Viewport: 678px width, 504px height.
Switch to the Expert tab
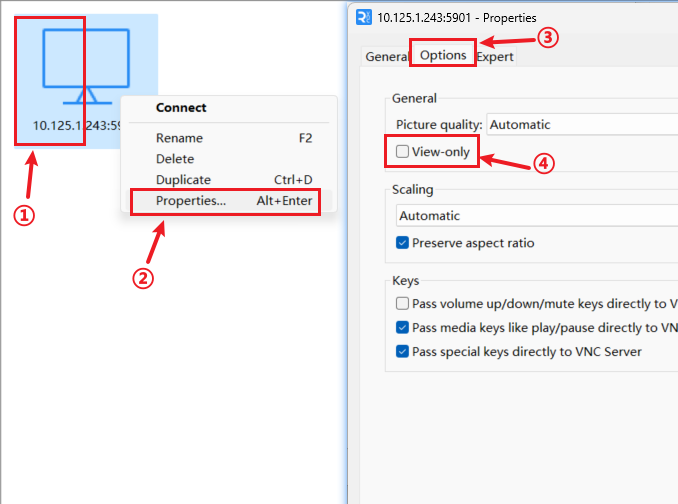tap(495, 57)
